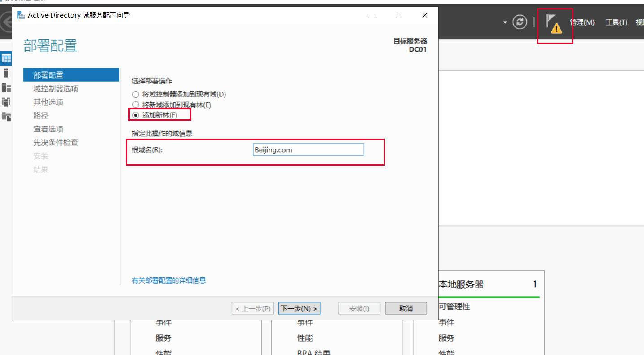Image resolution: width=644 pixels, height=355 pixels.
Task: Click the 根域名 input field
Action: tap(308, 150)
